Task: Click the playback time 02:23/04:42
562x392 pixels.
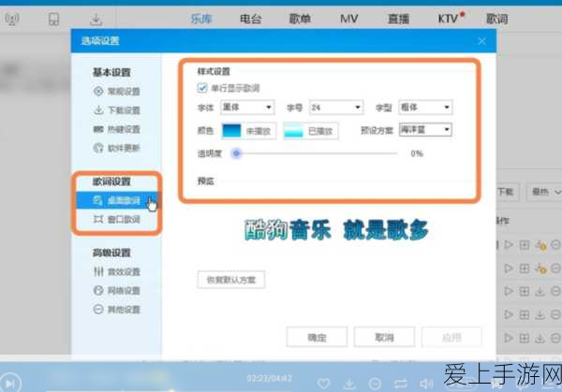Action: coord(269,378)
